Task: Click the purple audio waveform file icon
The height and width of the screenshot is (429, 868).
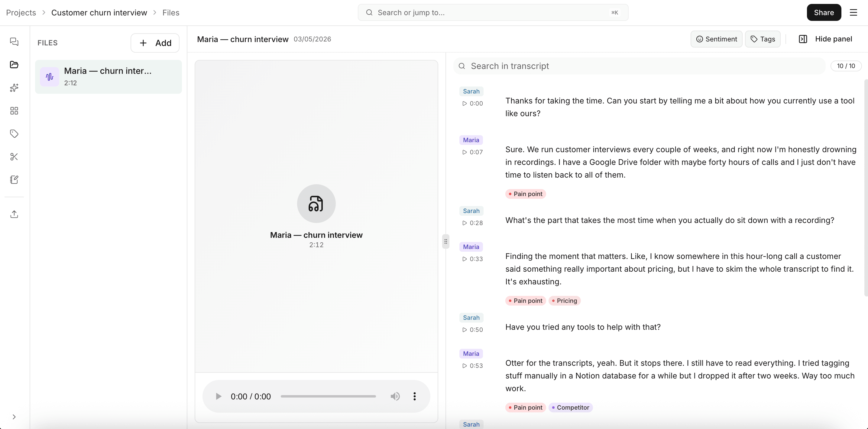Action: (x=50, y=77)
